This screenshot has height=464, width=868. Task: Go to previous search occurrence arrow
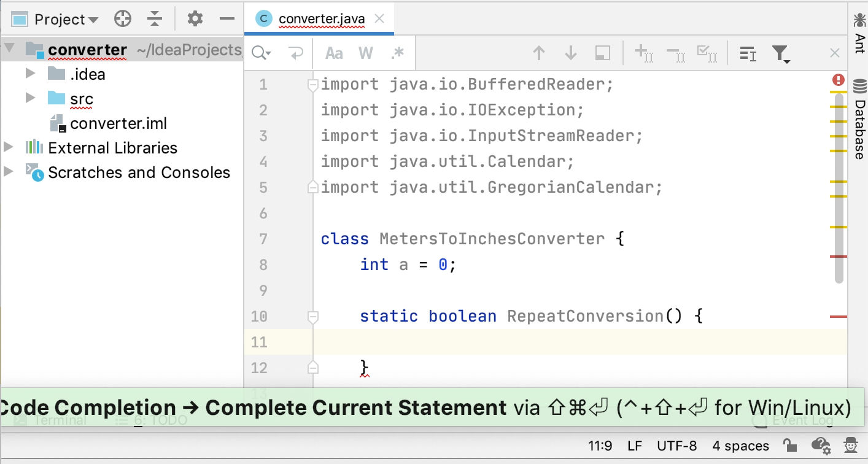(539, 53)
